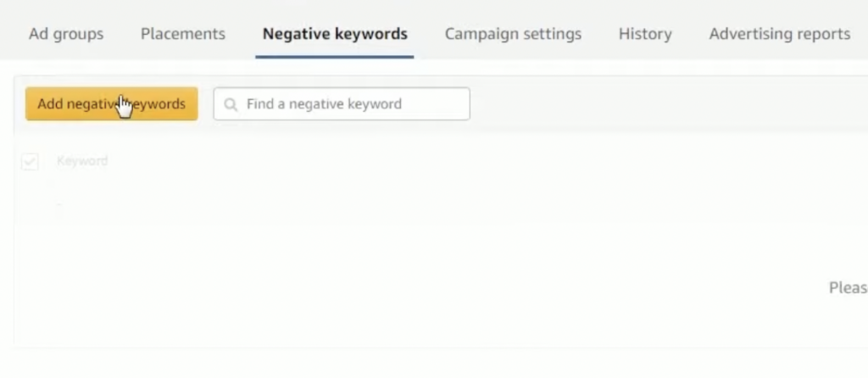The height and width of the screenshot is (378, 868).
Task: Click the "Add" text on yellow button
Action: (x=51, y=104)
